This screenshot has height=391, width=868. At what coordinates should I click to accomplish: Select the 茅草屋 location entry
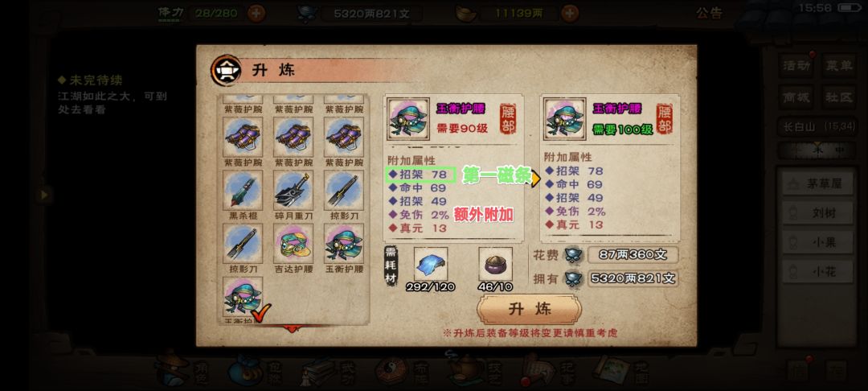(x=817, y=183)
